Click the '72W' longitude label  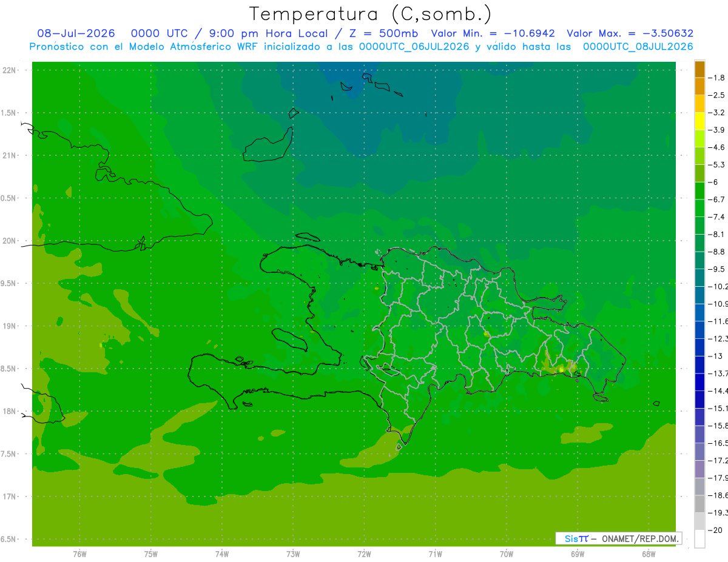click(x=365, y=554)
